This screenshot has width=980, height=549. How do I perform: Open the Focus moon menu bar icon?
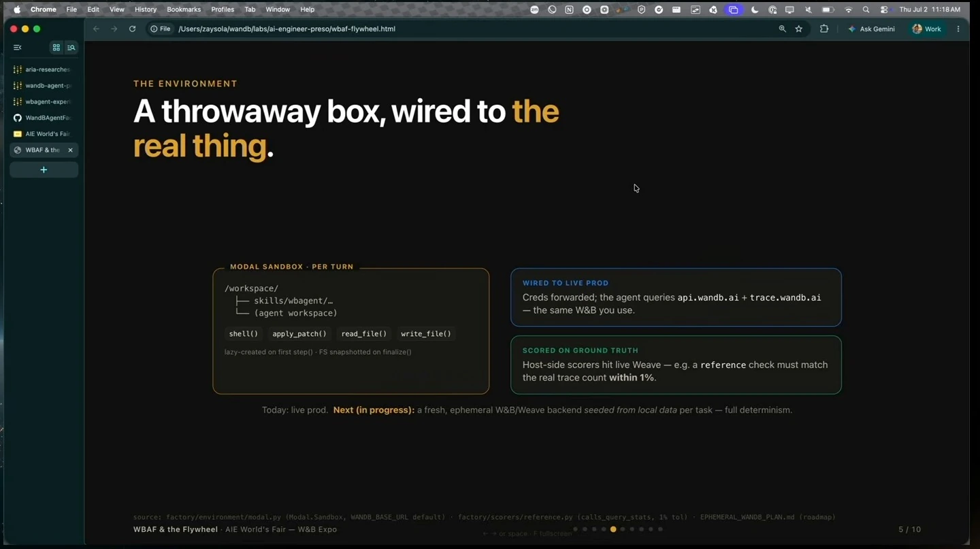(x=755, y=10)
